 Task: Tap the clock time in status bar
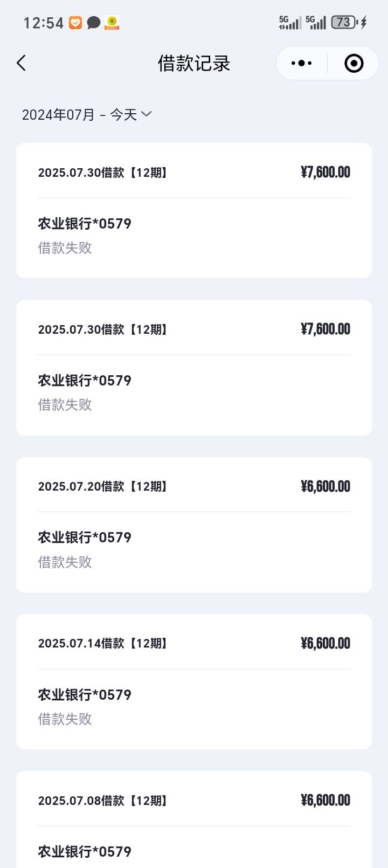43,23
